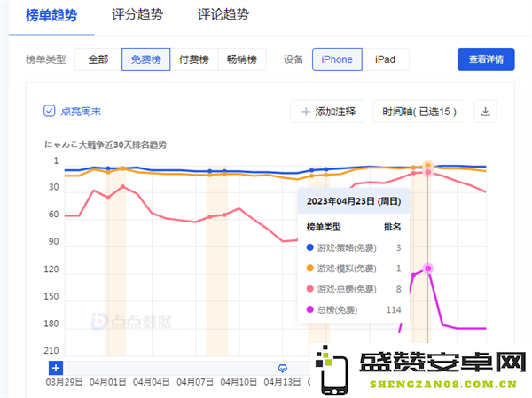Click orange dot for 游戏-模拟(免费) legend
This screenshot has width=532, height=398.
(309, 268)
